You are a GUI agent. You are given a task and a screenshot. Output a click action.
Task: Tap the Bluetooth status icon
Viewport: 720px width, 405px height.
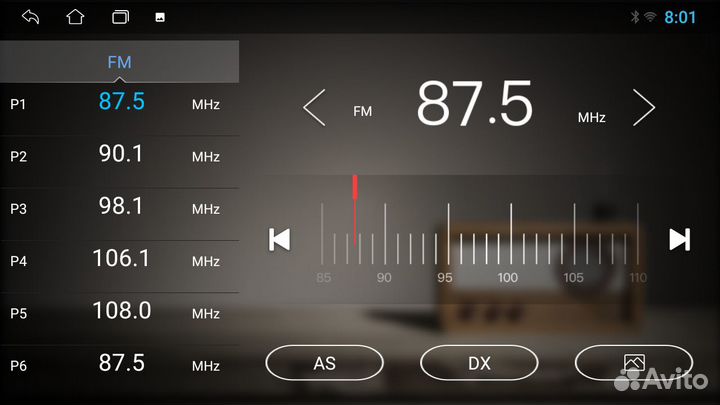point(634,17)
